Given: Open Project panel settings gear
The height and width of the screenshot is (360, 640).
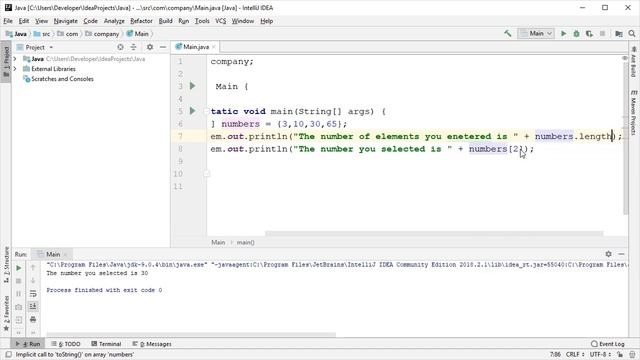Looking at the screenshot, I should click(x=150, y=47).
